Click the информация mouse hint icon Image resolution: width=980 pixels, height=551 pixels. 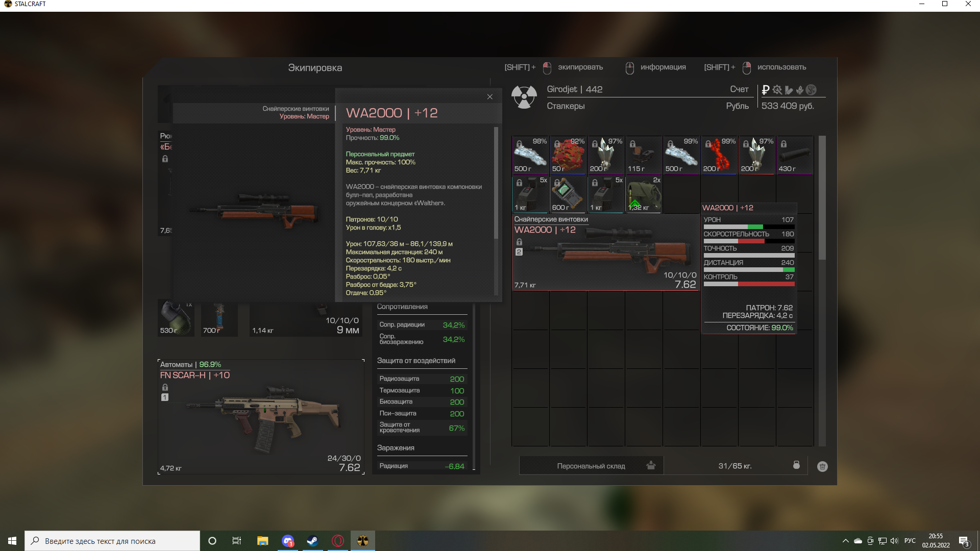click(x=630, y=68)
